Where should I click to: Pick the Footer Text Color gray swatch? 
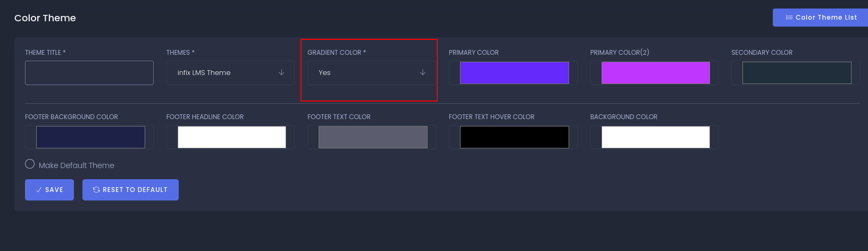373,137
